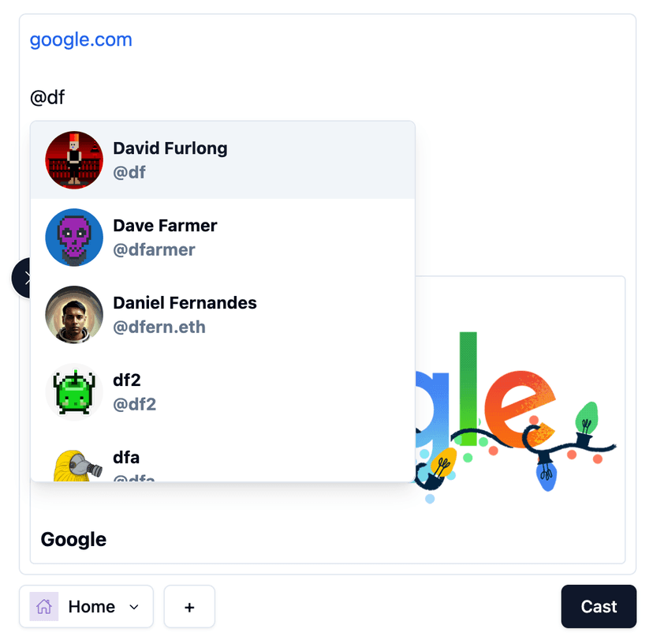The width and height of the screenshot is (653, 644).
Task: Select the dfa user suggestion
Action: click(x=223, y=456)
